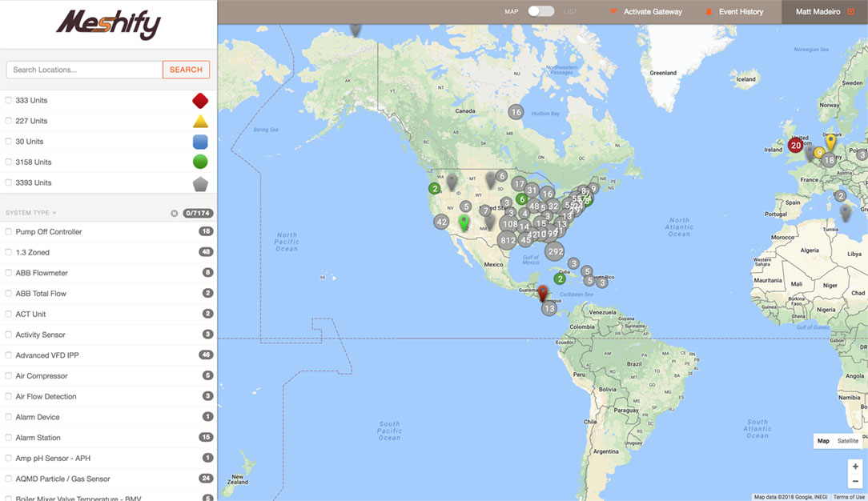The image size is (868, 501).
Task: Open the 108 cluster marker
Action: [510, 224]
